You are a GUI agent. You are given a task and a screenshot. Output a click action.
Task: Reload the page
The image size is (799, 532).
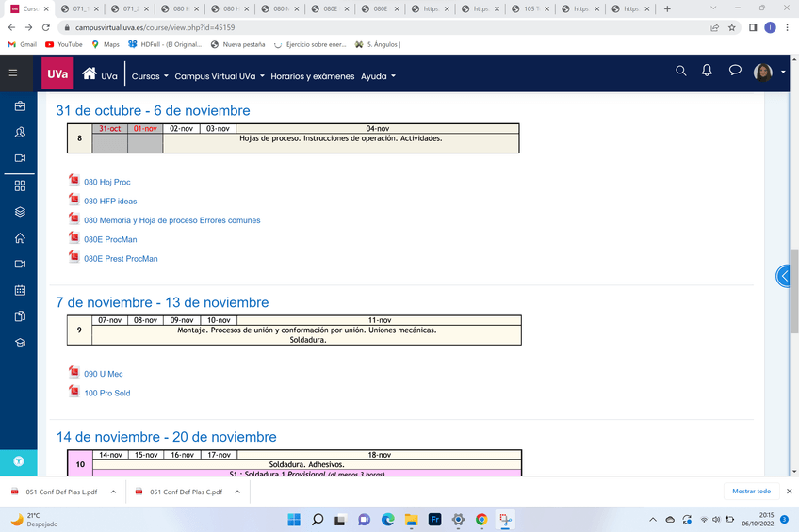point(46,27)
